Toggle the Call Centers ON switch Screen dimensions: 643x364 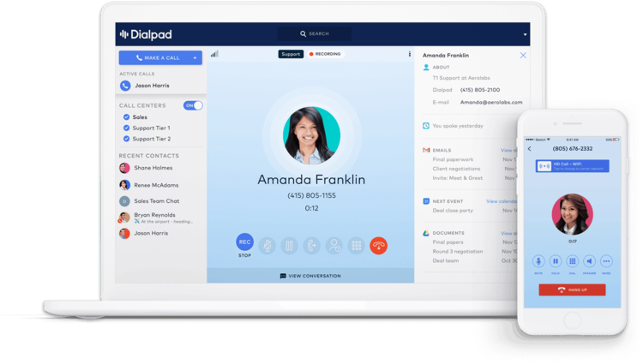click(194, 105)
